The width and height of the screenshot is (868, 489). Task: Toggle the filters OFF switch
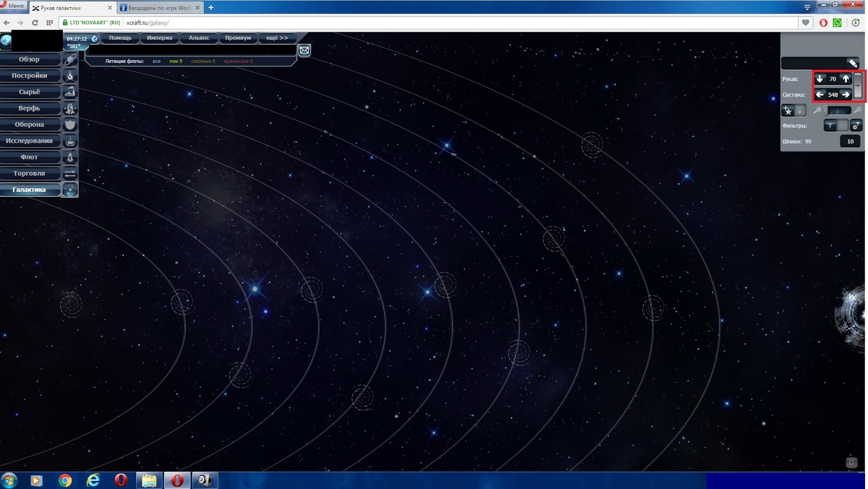[x=843, y=126]
